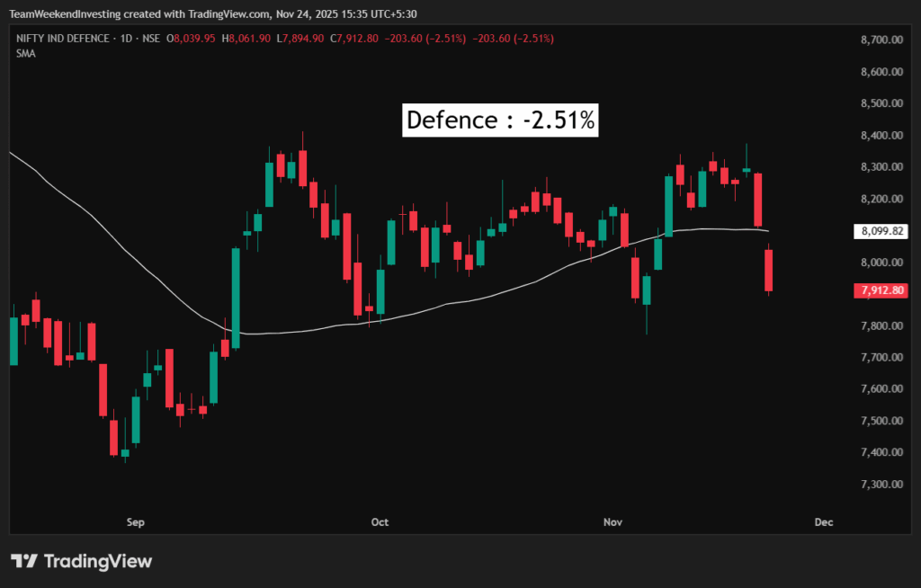
Task: Open the TradingView wordmark link at bottom
Action: point(97,561)
